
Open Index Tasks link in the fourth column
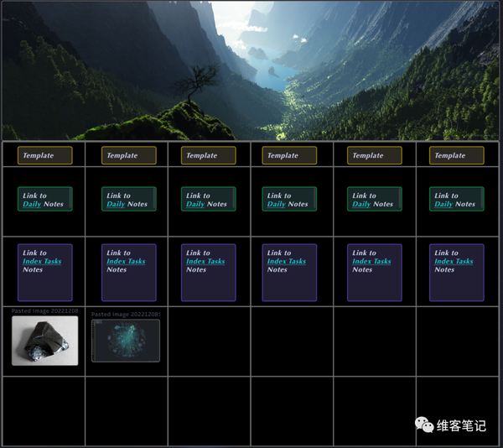(x=287, y=261)
